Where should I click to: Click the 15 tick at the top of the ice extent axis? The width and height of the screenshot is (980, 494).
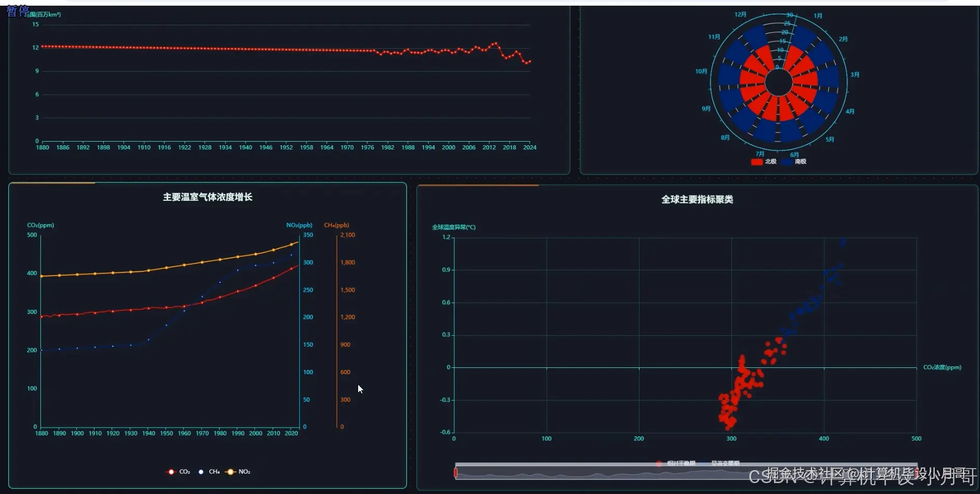click(x=35, y=24)
